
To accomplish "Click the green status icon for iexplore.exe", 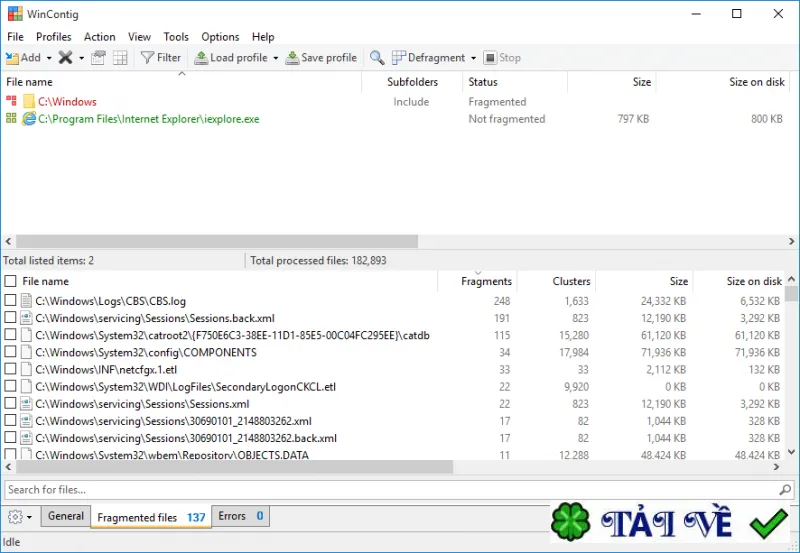I will (11, 118).
